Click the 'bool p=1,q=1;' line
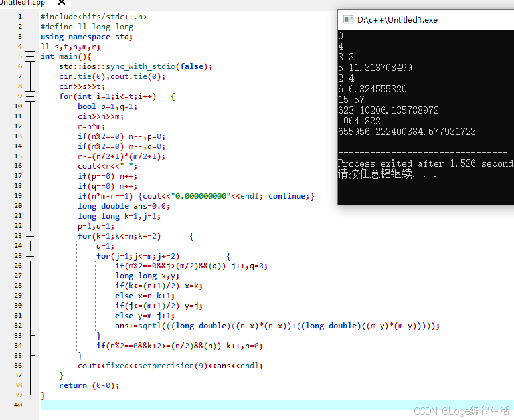This screenshot has height=420, width=514. tap(108, 106)
